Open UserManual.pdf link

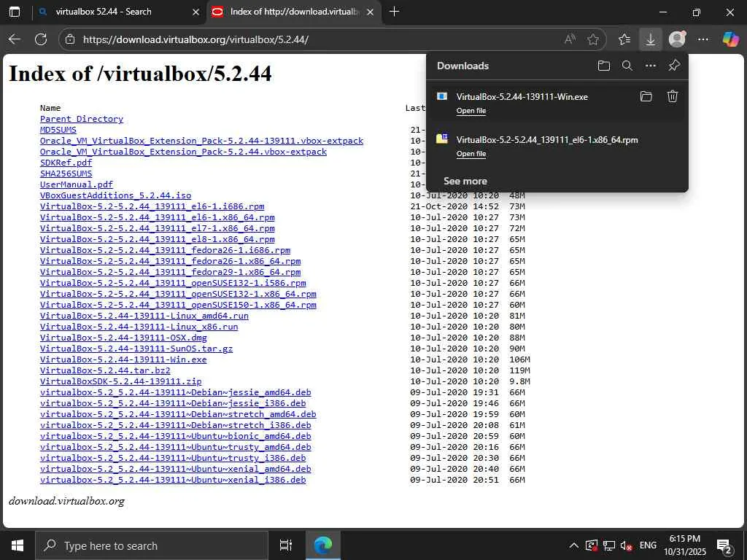(76, 184)
